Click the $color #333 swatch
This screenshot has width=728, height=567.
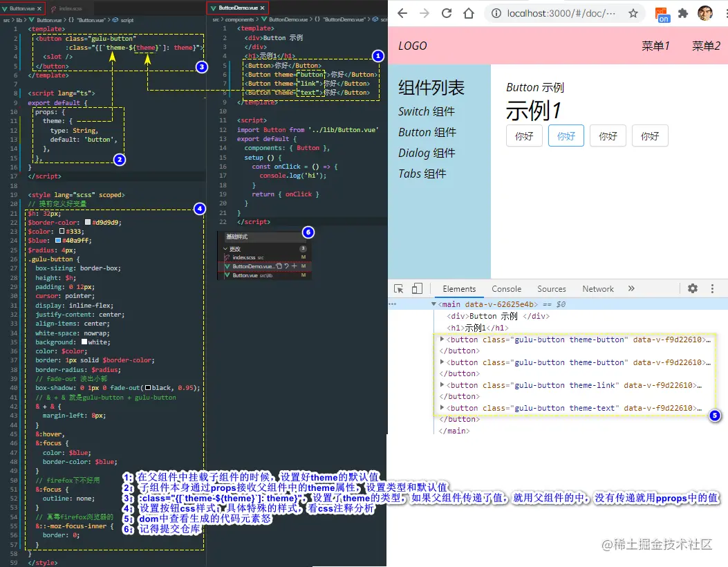62,231
